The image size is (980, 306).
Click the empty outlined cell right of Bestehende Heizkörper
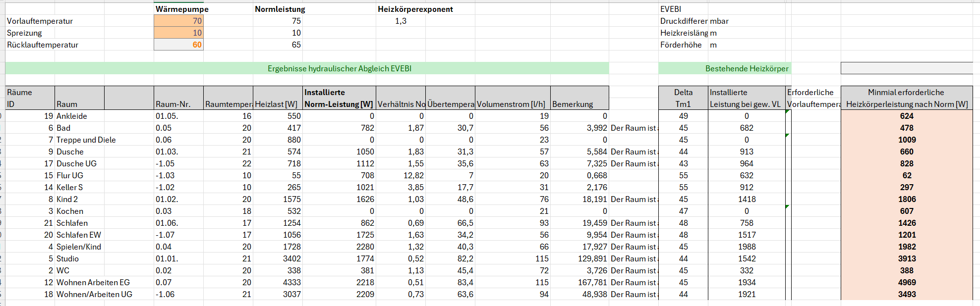pos(906,68)
